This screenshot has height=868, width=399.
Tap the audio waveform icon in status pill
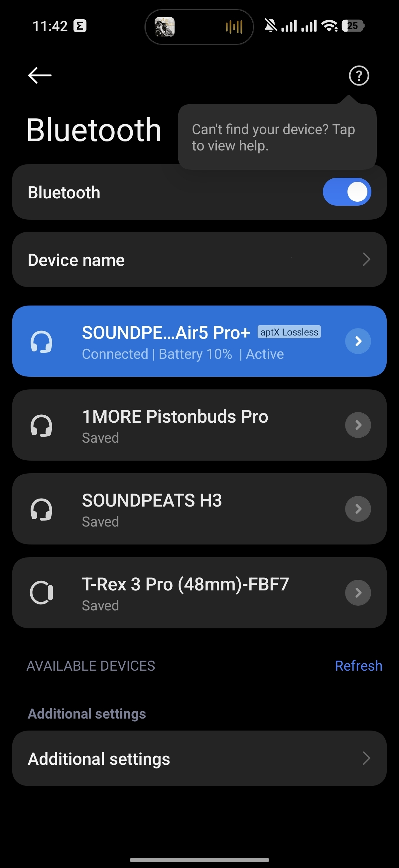click(234, 27)
